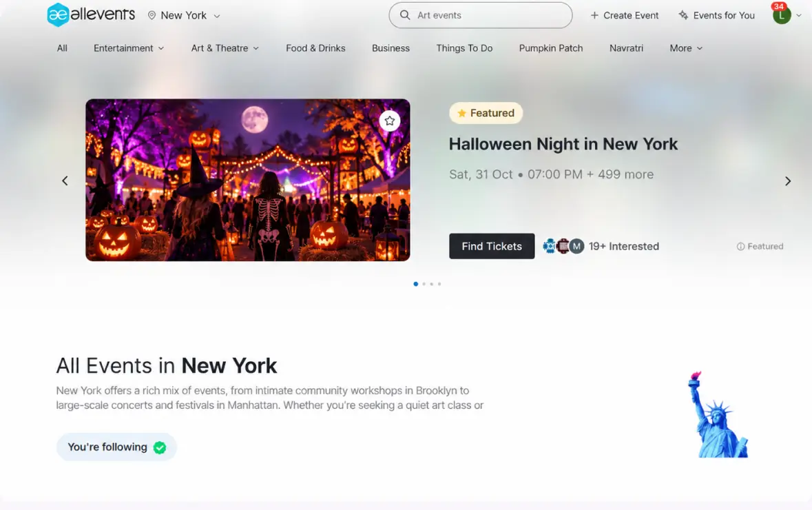Click the location pin icon beside New York

[x=152, y=16]
